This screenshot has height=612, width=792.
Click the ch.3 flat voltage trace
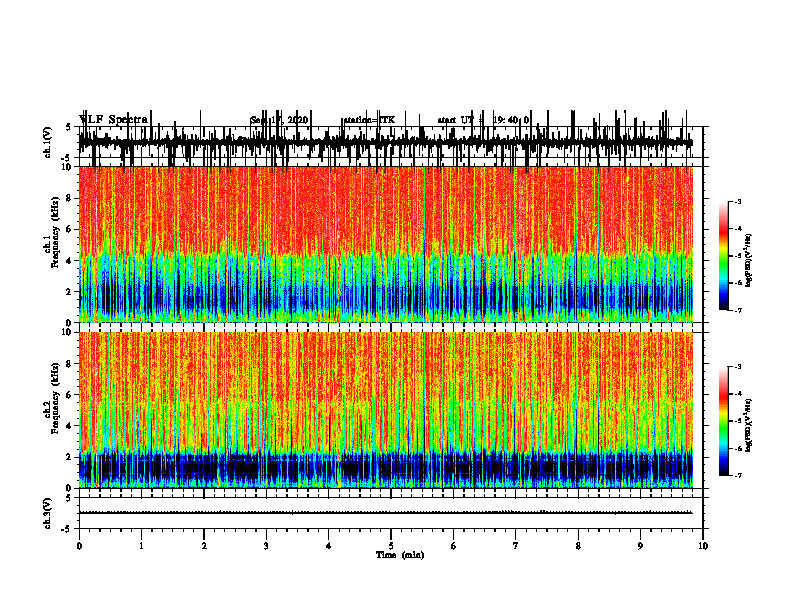pyautogui.click(x=386, y=513)
